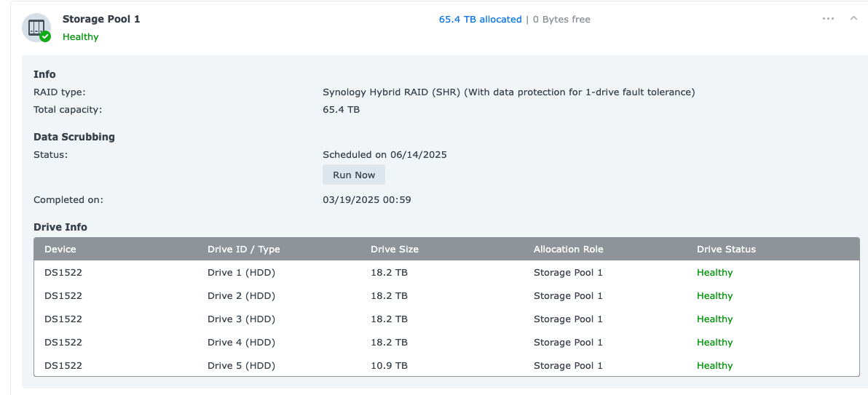Screen dimensions: 868x395
Task: Click the Storage Pool 1 title
Action: point(101,19)
